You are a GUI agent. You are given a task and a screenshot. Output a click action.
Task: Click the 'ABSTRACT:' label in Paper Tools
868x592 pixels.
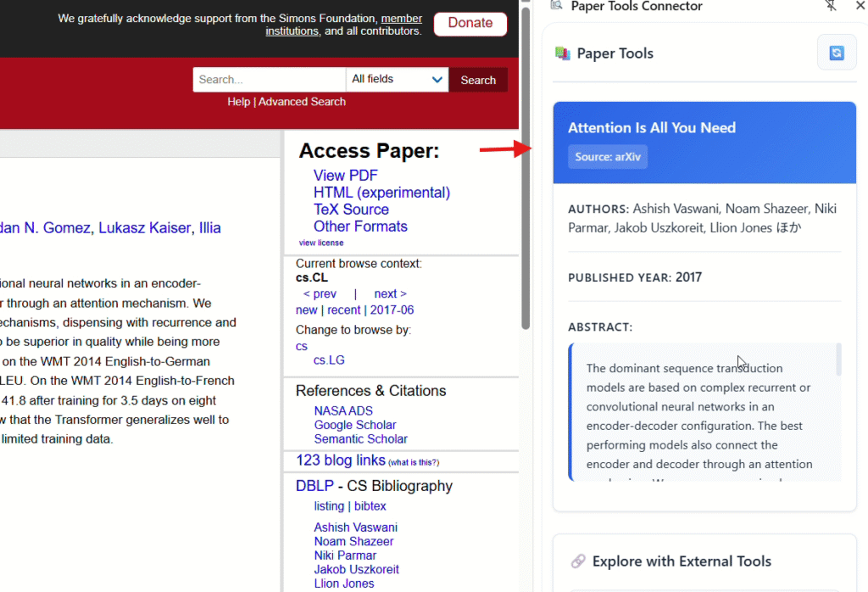click(x=600, y=327)
